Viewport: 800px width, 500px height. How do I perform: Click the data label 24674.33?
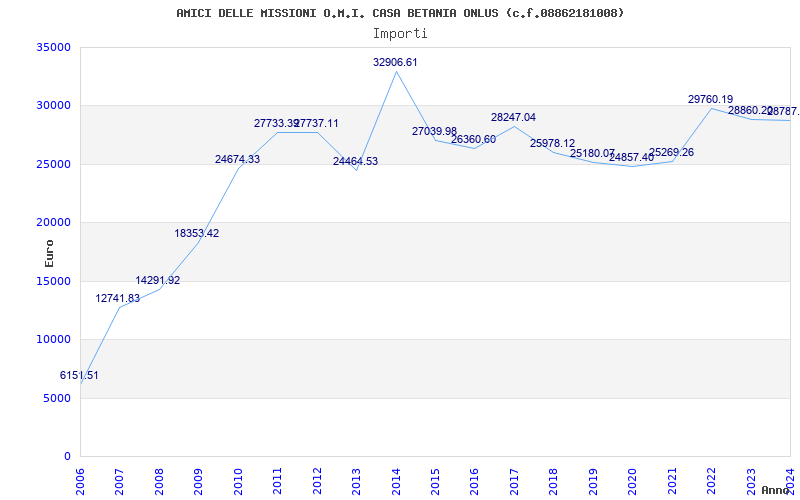(x=237, y=159)
